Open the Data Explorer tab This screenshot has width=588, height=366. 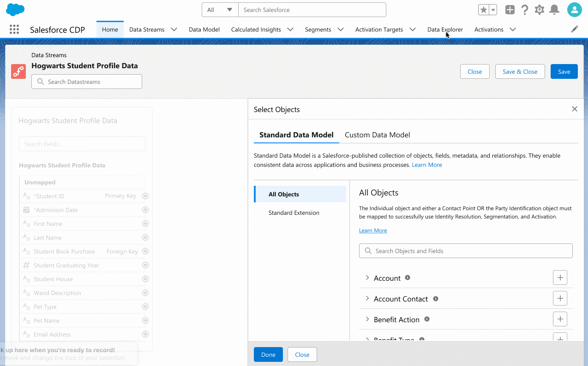click(445, 30)
